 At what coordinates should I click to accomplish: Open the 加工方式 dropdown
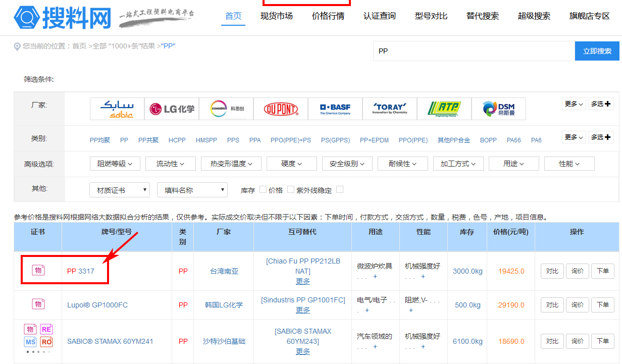click(x=458, y=164)
